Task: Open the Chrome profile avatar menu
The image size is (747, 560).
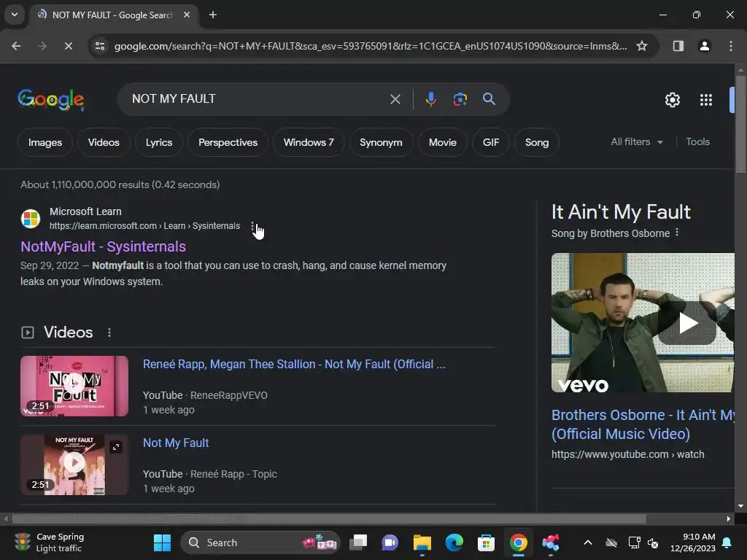Action: pyautogui.click(x=704, y=46)
